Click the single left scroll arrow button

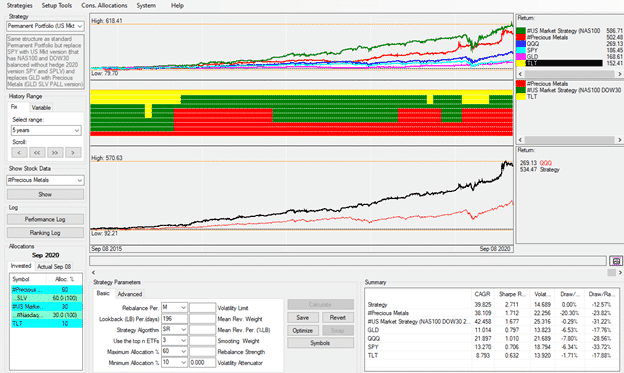click(x=19, y=152)
